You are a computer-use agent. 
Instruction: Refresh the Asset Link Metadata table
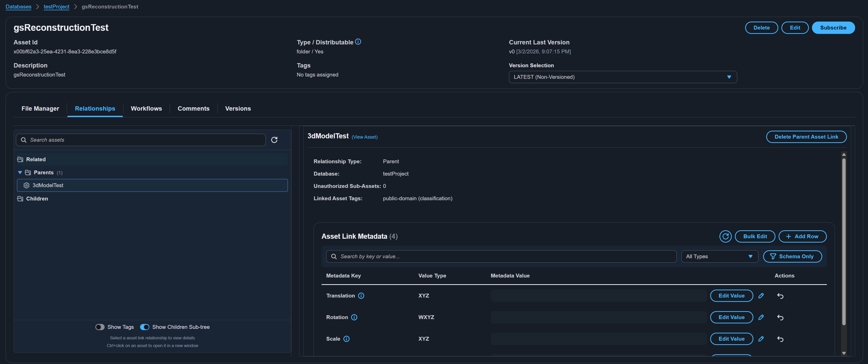point(725,236)
